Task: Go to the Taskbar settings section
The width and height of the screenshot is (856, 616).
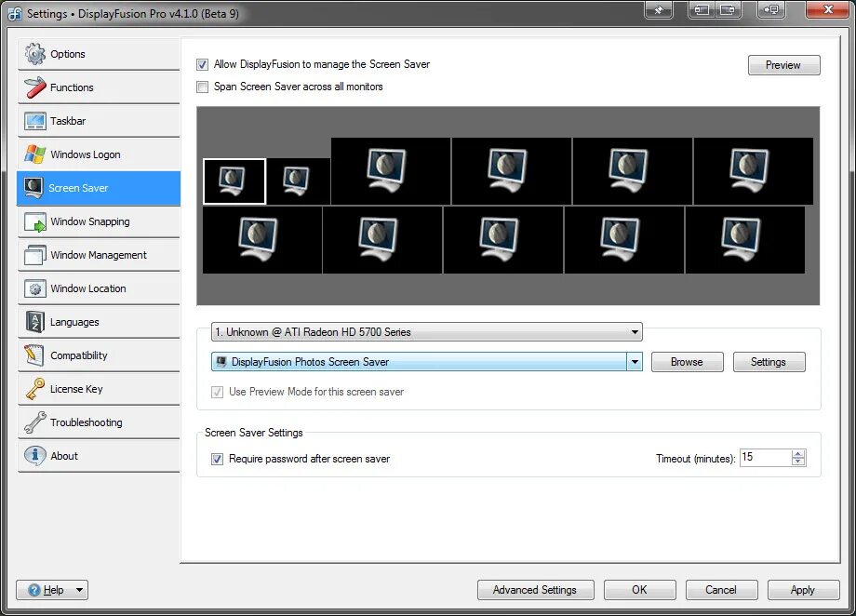Action: 99,121
